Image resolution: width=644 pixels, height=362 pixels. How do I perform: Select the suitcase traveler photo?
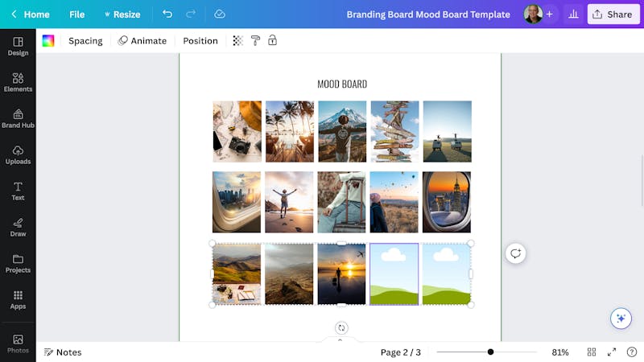coord(341,202)
